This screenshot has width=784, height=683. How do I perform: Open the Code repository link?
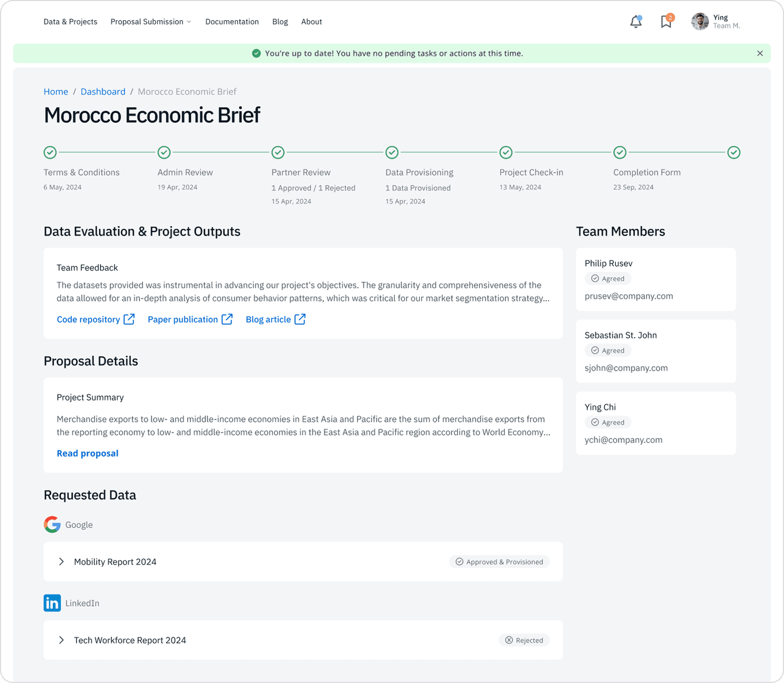point(88,320)
